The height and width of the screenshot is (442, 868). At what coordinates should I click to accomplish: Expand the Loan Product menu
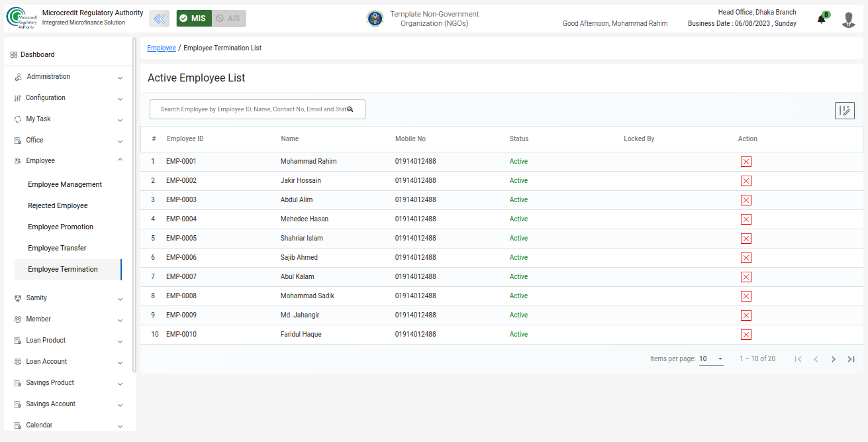[x=68, y=341]
